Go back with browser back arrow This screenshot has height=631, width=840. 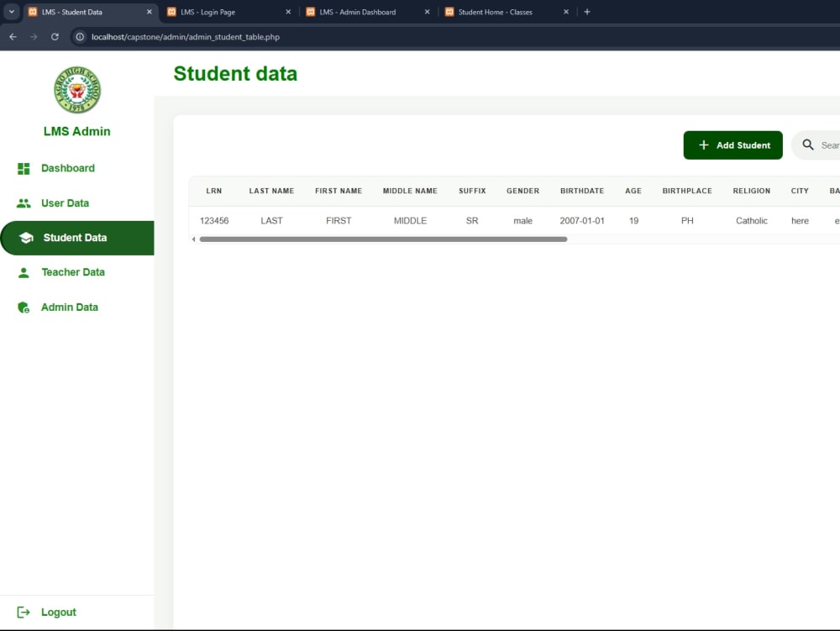point(13,37)
